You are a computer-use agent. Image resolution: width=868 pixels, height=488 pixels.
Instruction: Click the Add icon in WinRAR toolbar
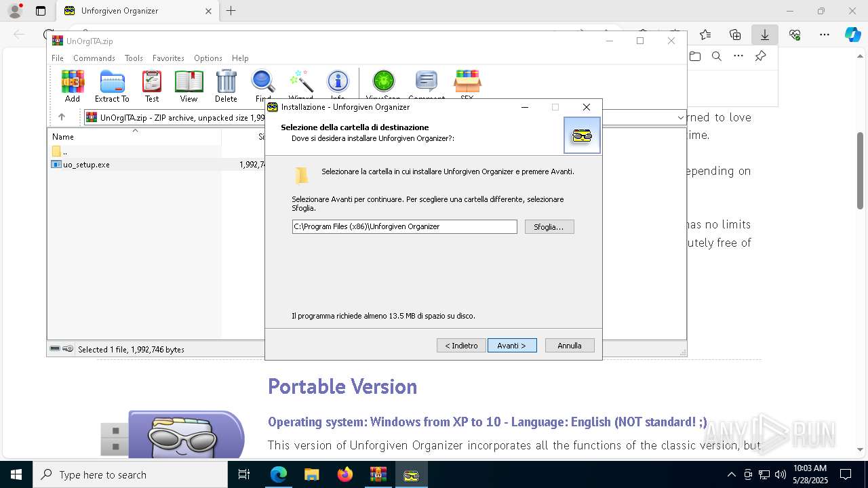[x=73, y=86]
